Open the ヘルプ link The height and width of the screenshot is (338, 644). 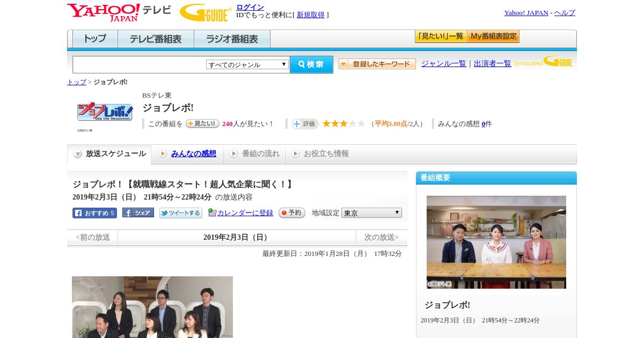tap(565, 13)
